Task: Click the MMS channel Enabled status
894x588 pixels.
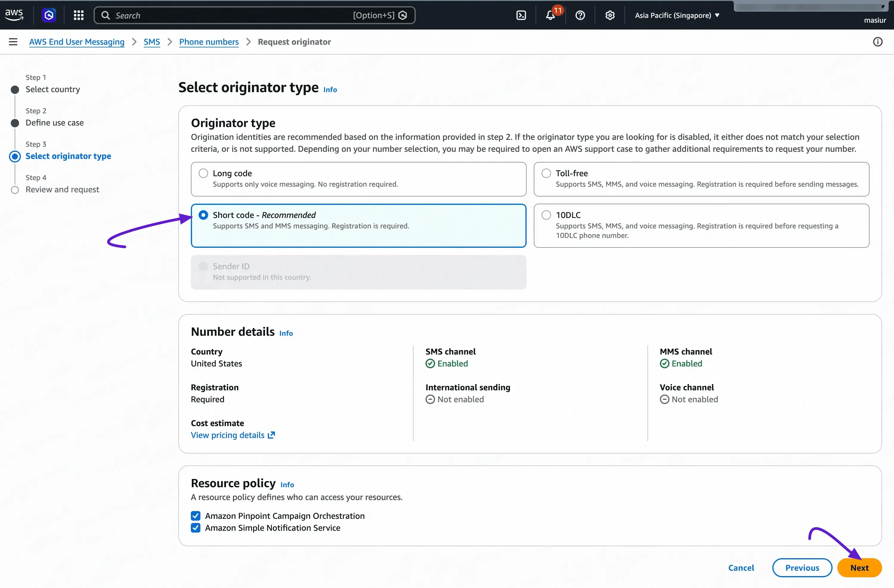Action: click(681, 363)
